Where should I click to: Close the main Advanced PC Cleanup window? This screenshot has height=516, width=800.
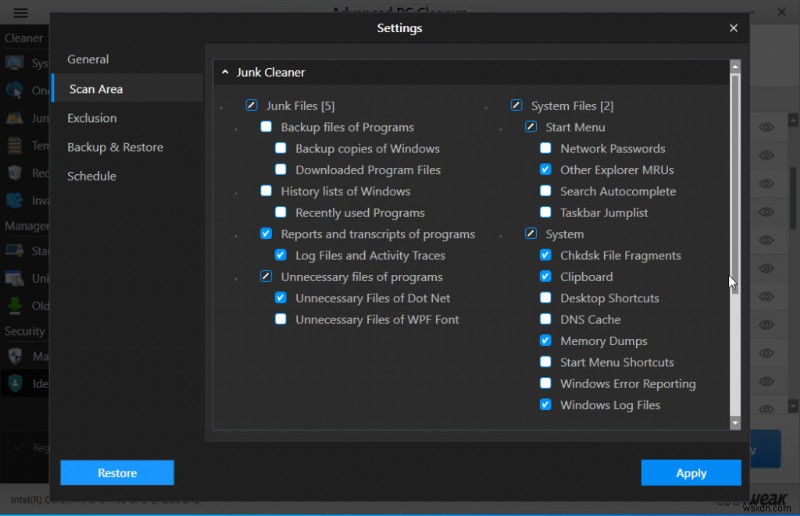(x=781, y=12)
